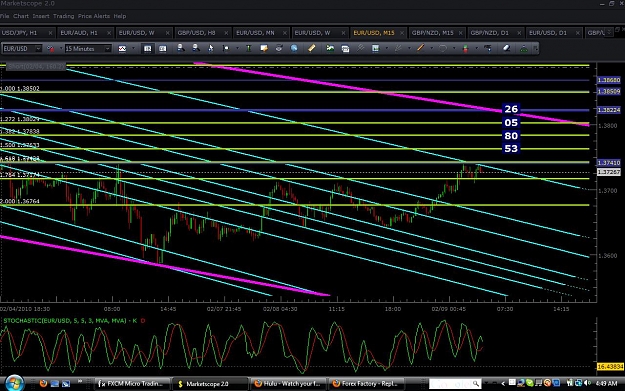The width and height of the screenshot is (625, 391).
Task: Toggle the first chart view mode button
Action: pos(147,49)
